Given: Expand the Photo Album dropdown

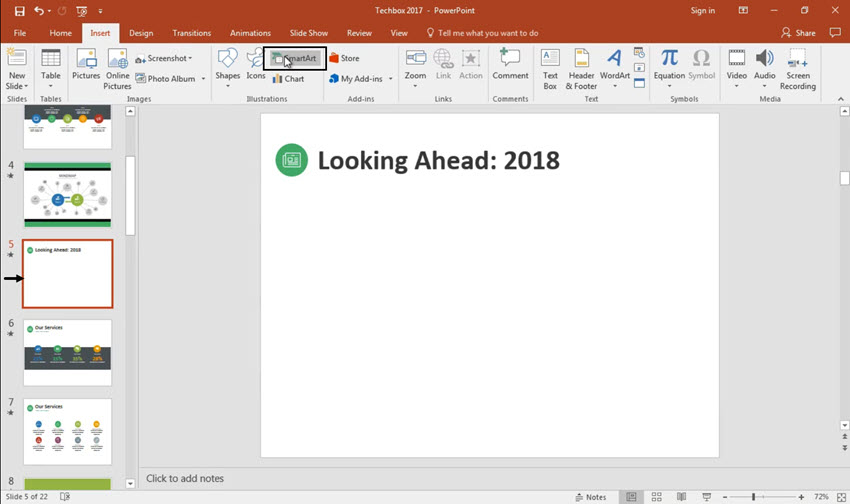Looking at the screenshot, I should point(203,79).
